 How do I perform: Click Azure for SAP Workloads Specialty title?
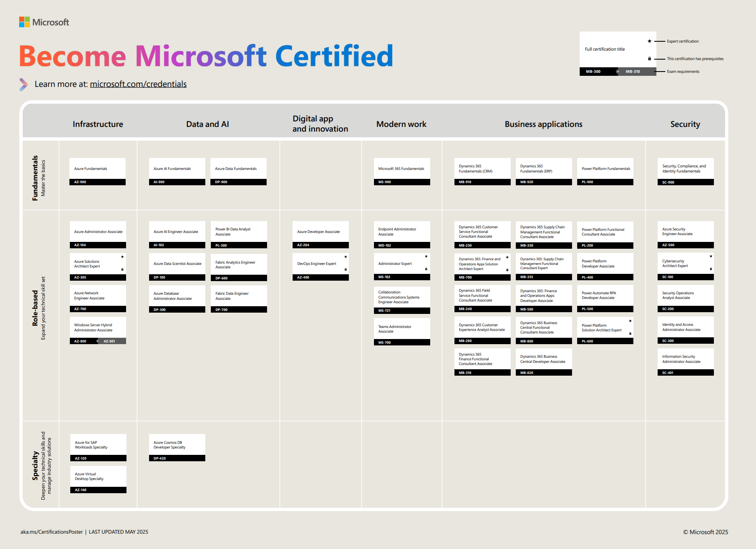(91, 445)
